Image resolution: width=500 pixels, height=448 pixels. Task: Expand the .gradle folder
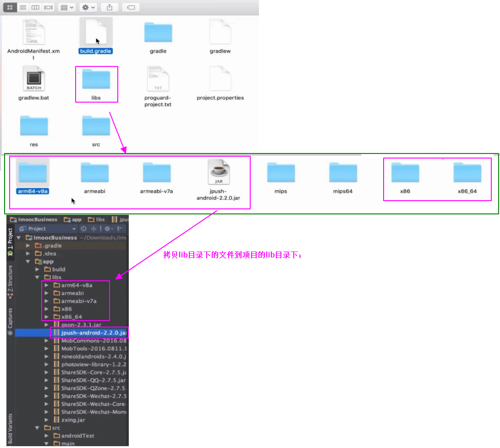(x=28, y=246)
